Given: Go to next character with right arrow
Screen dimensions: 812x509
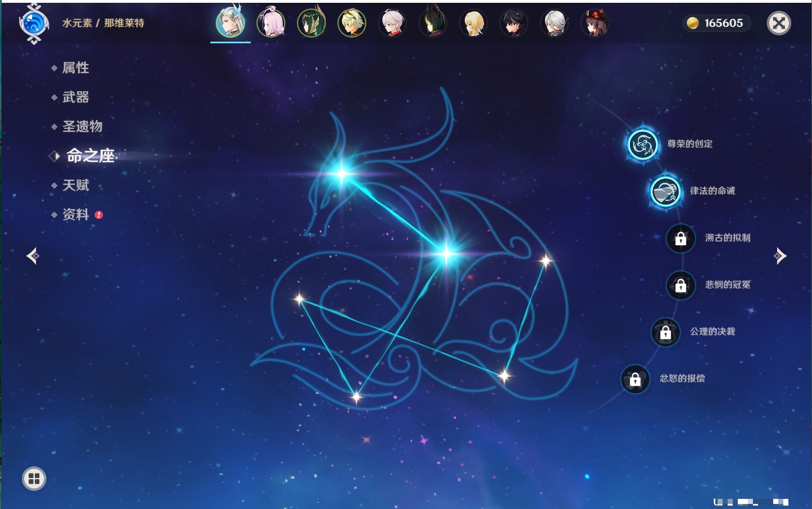Looking at the screenshot, I should (780, 256).
